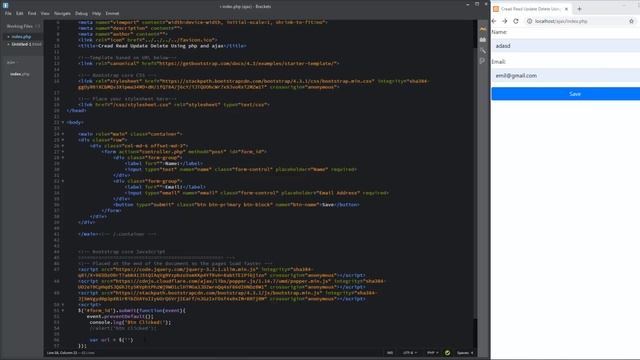Click the console.log line in the script
Screen dimensions: 640x360
click(131, 322)
